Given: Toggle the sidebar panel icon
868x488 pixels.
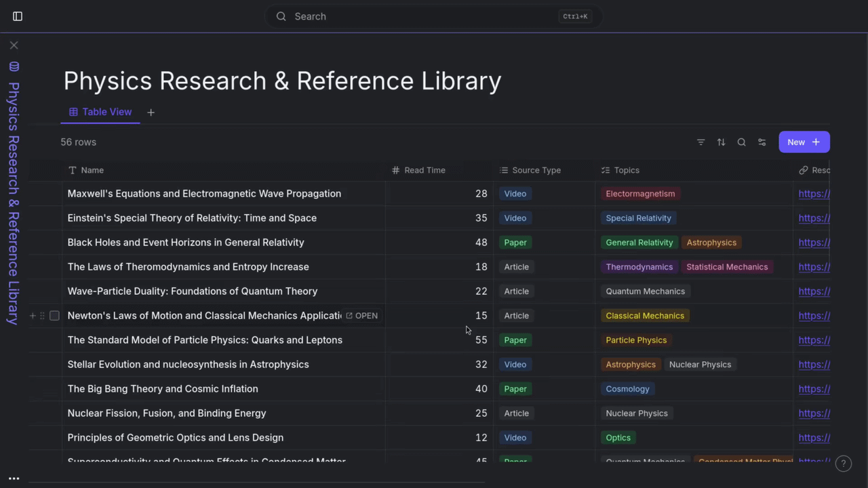Looking at the screenshot, I should point(18,16).
